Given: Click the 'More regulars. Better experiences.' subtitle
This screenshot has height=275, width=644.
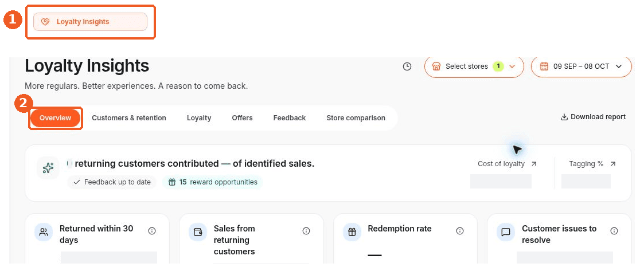Looking at the screenshot, I should coord(136,86).
